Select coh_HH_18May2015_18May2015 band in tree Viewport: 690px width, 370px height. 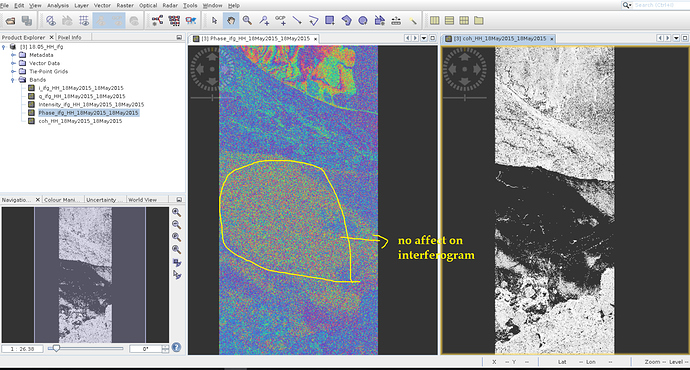[80, 121]
